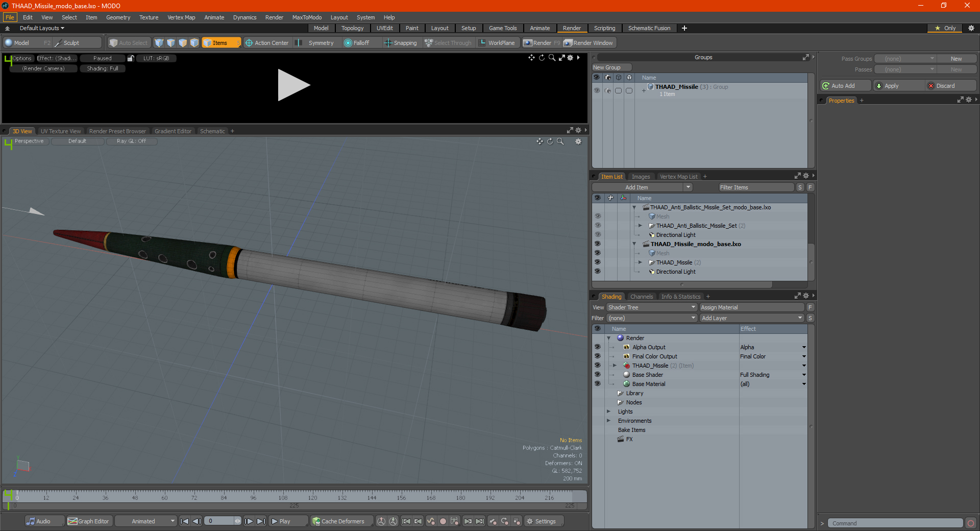Click frame 108 on timeline ruler
980x531 pixels.
(283, 497)
